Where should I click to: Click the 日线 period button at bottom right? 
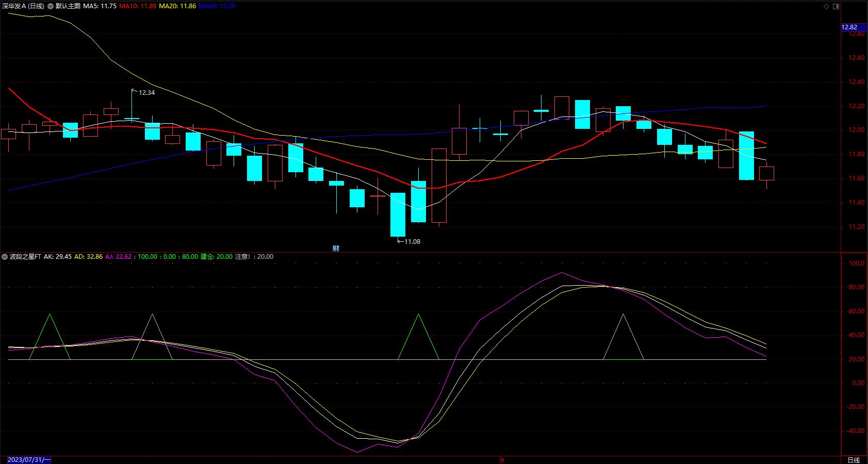tap(854, 460)
